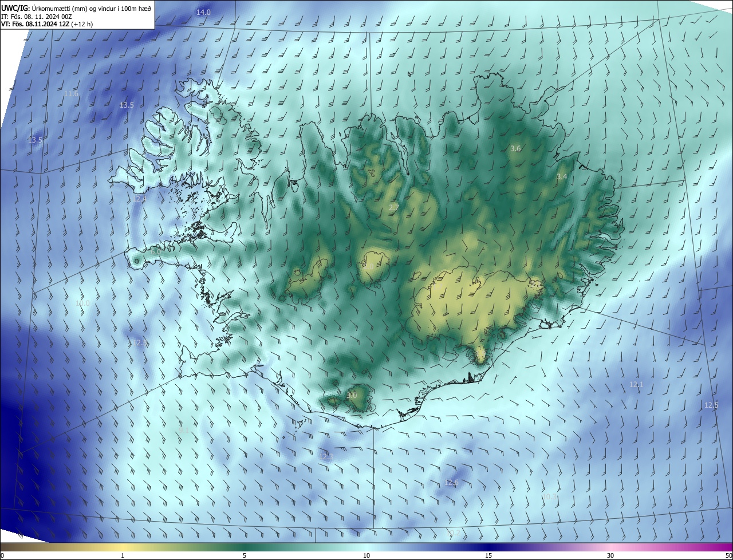This screenshot has width=733, height=560.
Task: Click the colorbar tick labeled 30
Action: click(610, 555)
